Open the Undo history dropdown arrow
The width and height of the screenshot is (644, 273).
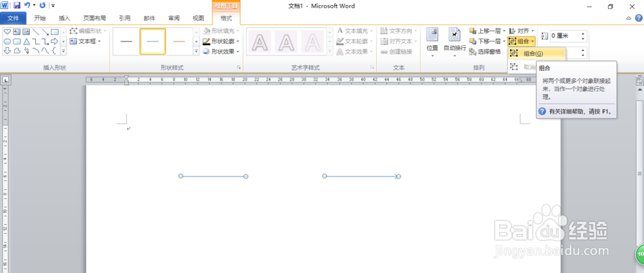tap(33, 5)
